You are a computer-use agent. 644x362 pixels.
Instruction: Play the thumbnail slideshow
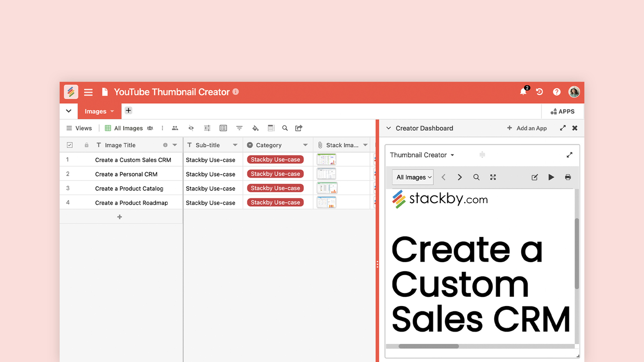pyautogui.click(x=551, y=177)
